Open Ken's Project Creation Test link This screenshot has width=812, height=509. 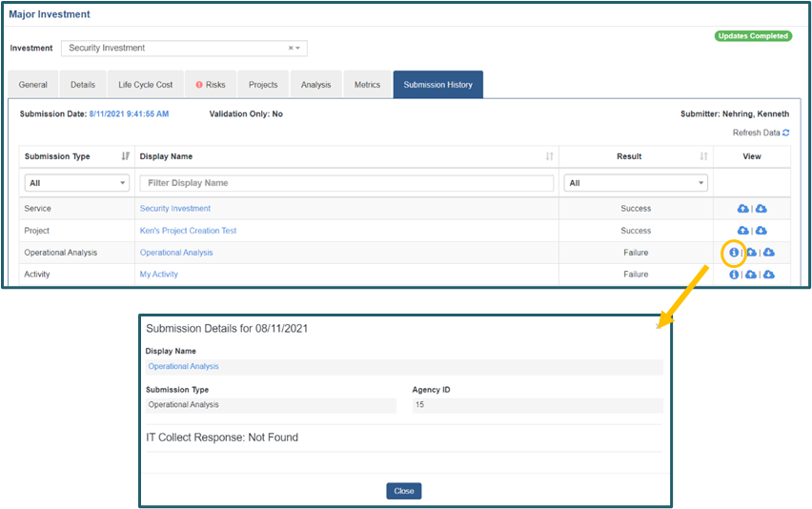click(188, 231)
